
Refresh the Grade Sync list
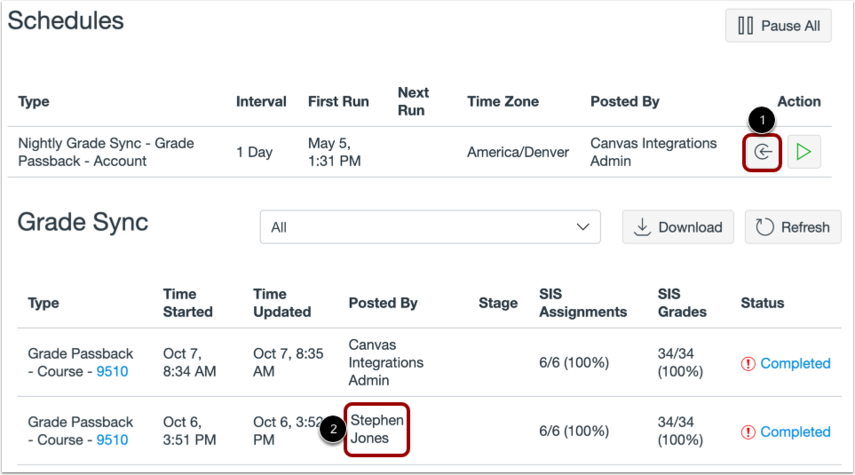793,227
